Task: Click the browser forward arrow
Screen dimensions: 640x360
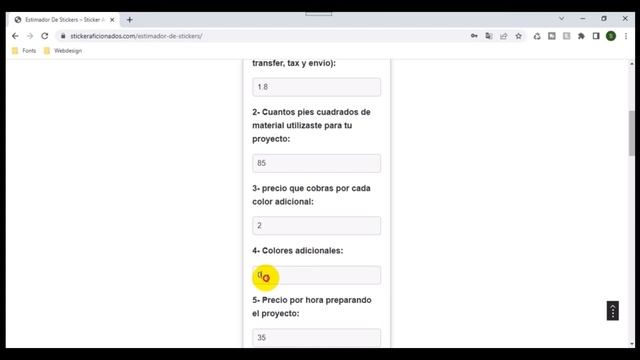Action: tap(30, 36)
